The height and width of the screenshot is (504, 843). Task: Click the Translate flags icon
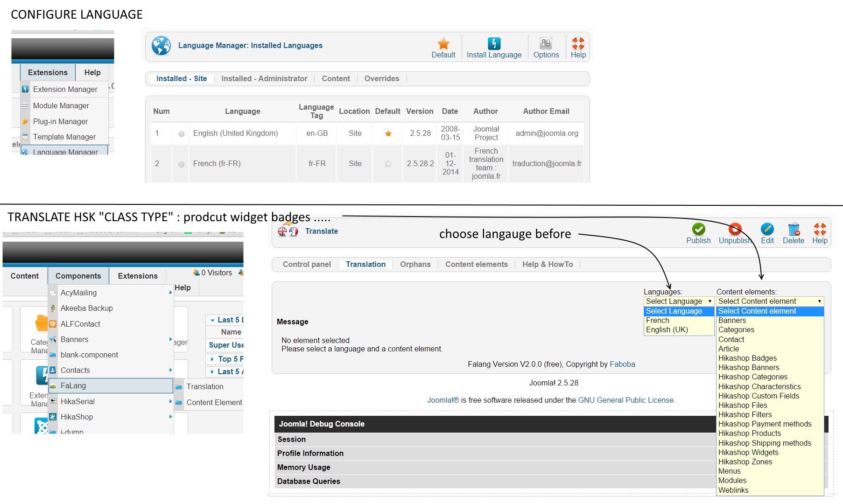288,231
